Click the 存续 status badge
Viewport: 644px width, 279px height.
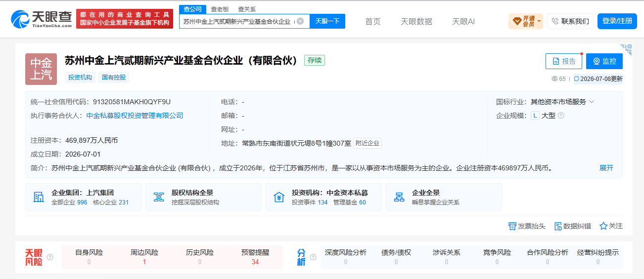315,60
